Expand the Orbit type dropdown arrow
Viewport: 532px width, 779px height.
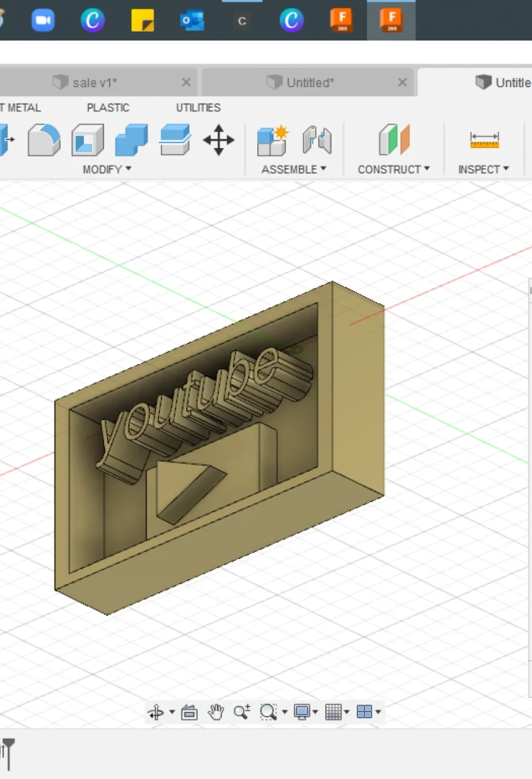click(x=172, y=712)
